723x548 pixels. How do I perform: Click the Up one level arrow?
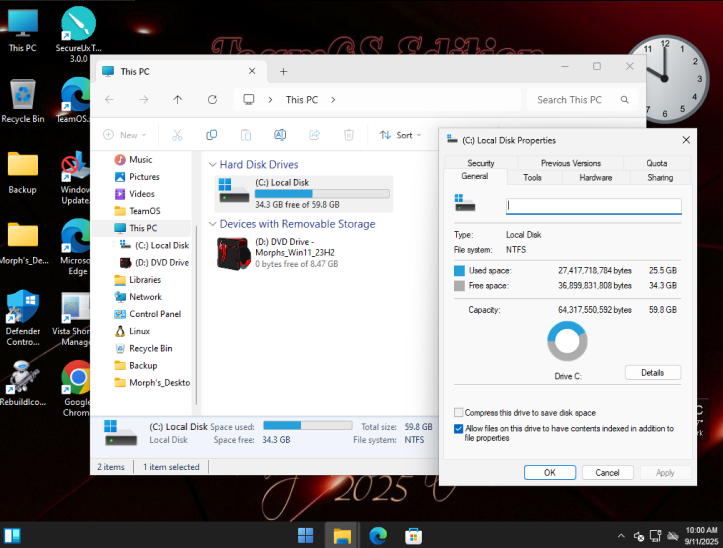pyautogui.click(x=178, y=100)
